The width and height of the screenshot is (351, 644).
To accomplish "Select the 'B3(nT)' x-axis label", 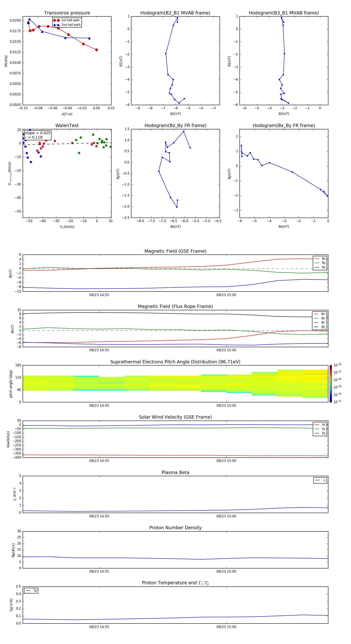I will [284, 114].
